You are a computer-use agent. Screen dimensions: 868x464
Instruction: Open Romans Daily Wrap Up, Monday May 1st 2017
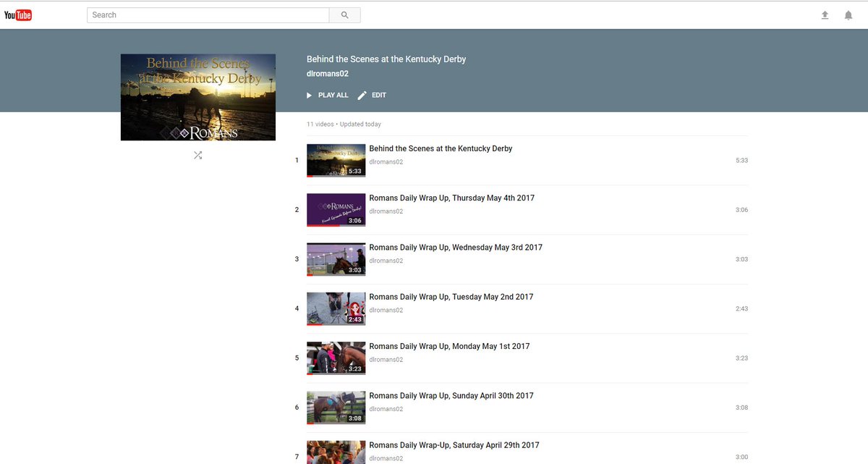tap(449, 346)
